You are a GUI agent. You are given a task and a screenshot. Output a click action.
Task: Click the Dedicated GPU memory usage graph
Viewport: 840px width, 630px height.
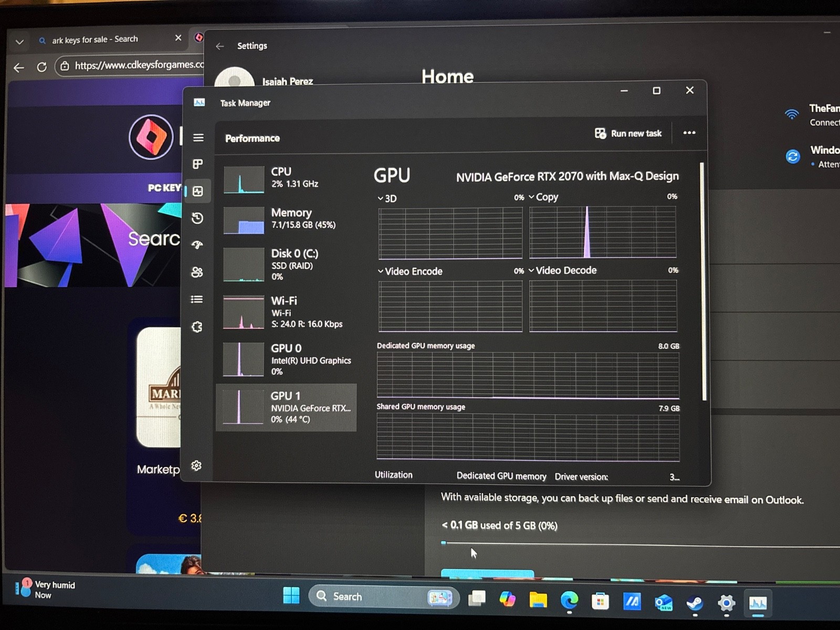pos(528,375)
